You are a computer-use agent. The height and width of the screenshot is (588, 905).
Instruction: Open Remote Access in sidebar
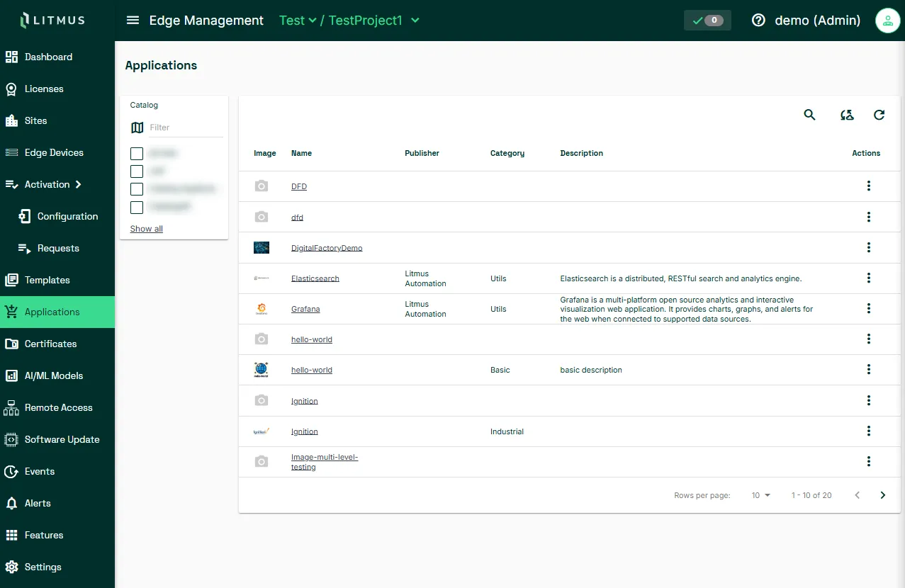pyautogui.click(x=57, y=407)
